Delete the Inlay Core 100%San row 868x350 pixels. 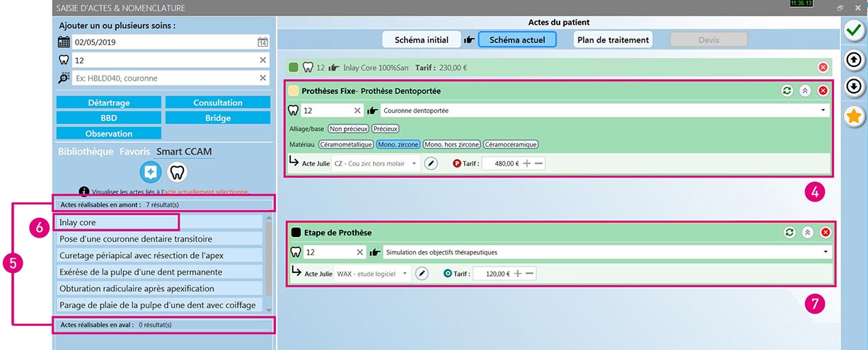pyautogui.click(x=823, y=68)
